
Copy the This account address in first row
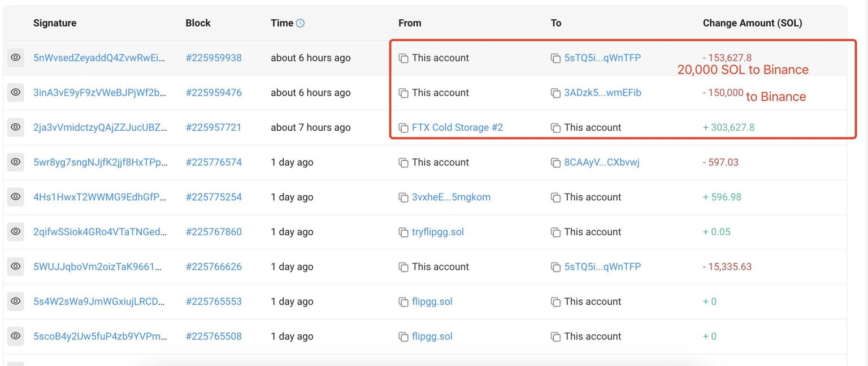(403, 58)
